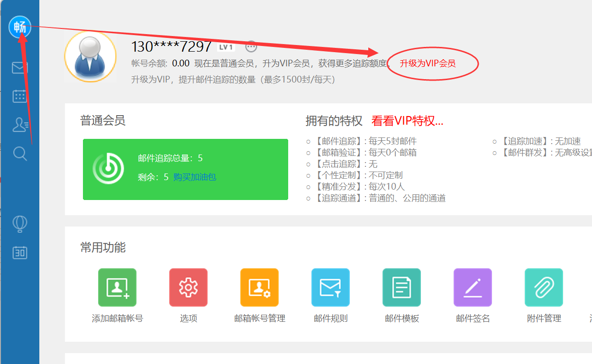
Task: Click 购买加油包 link
Action: pos(195,177)
